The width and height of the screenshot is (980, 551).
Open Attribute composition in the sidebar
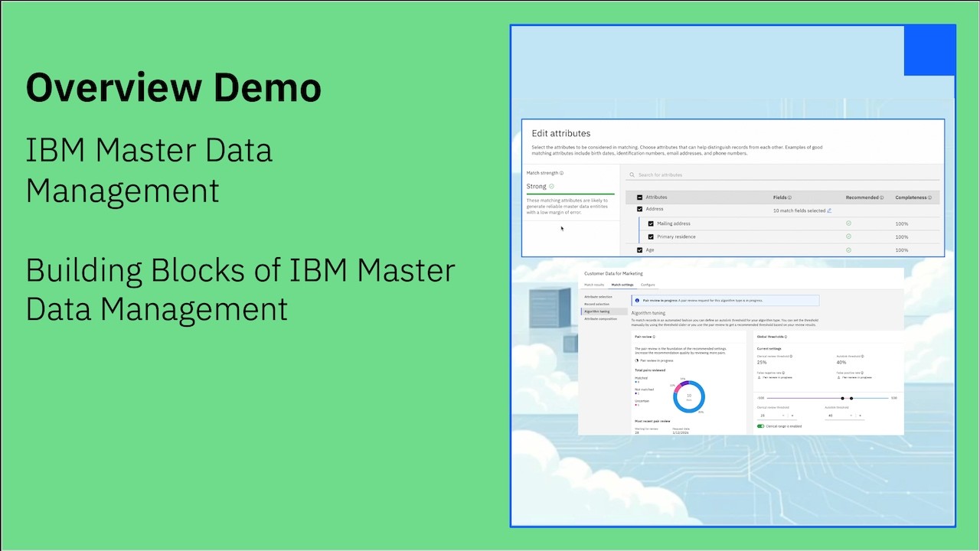click(601, 318)
